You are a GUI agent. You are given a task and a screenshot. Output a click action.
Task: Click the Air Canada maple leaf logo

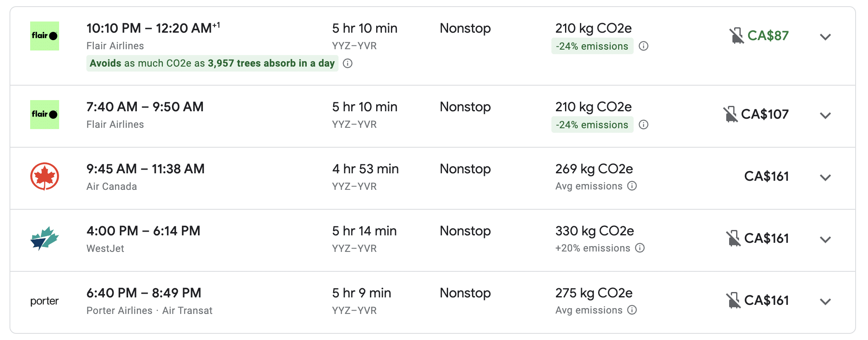(45, 177)
